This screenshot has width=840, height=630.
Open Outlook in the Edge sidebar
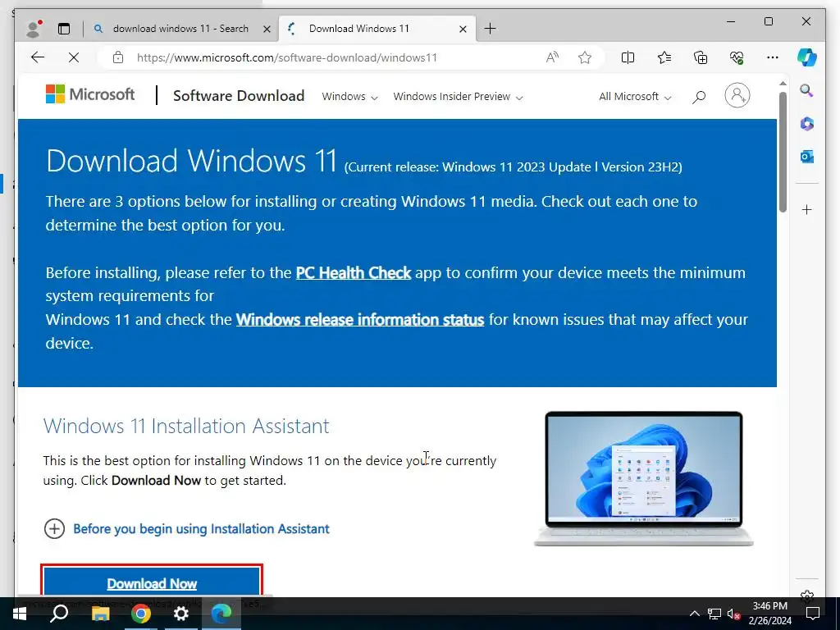807,157
